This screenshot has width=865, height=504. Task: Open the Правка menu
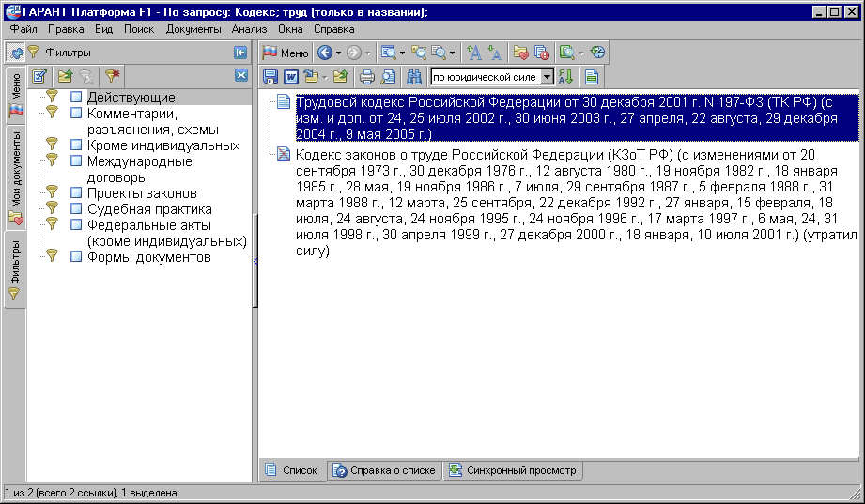pos(66,29)
